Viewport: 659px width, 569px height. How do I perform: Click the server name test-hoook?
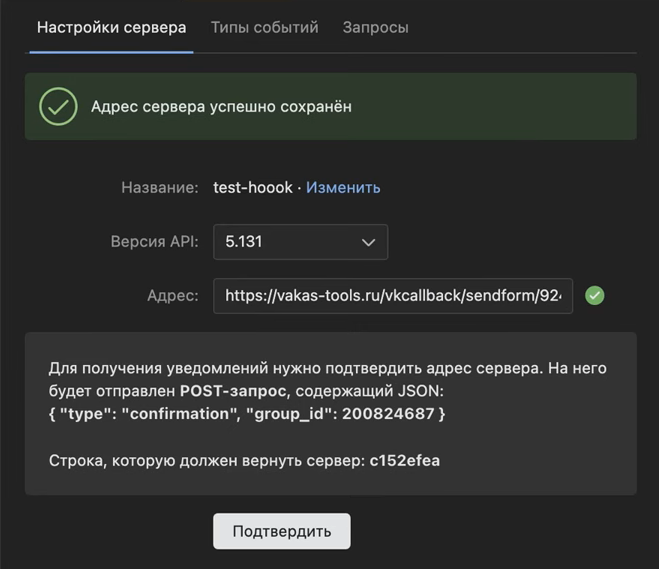(x=253, y=187)
